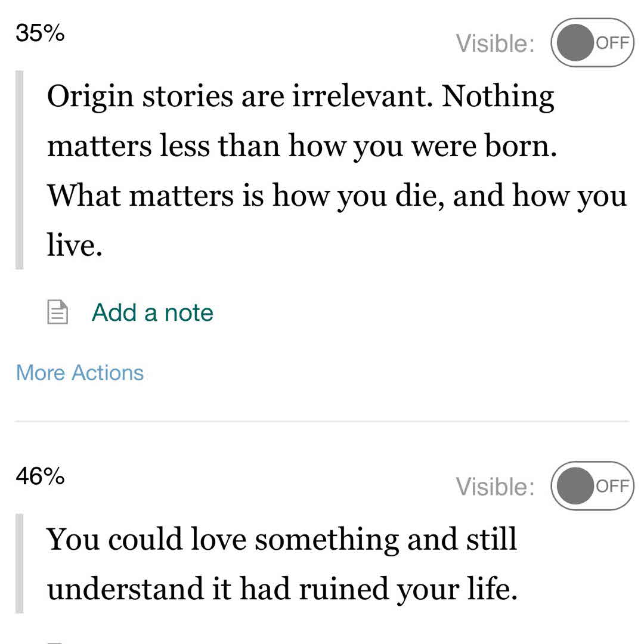Click the divider line between the highlights
This screenshot has width=644, height=644.
[x=322, y=422]
